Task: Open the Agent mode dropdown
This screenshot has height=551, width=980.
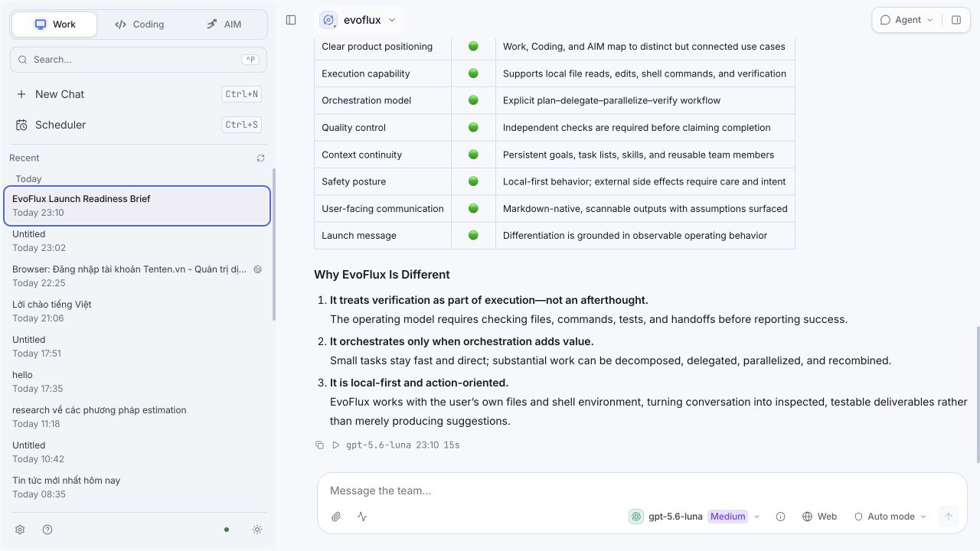Action: pos(907,20)
